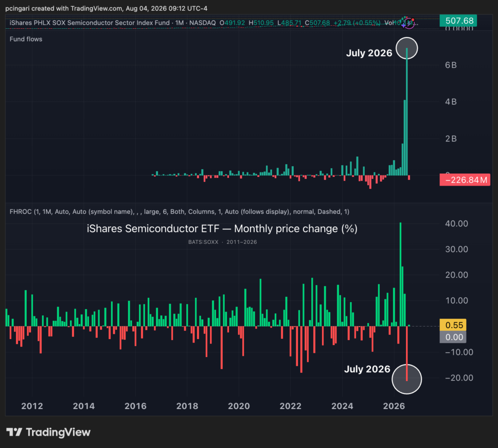Click the 2022 year on time axis

coord(291,406)
